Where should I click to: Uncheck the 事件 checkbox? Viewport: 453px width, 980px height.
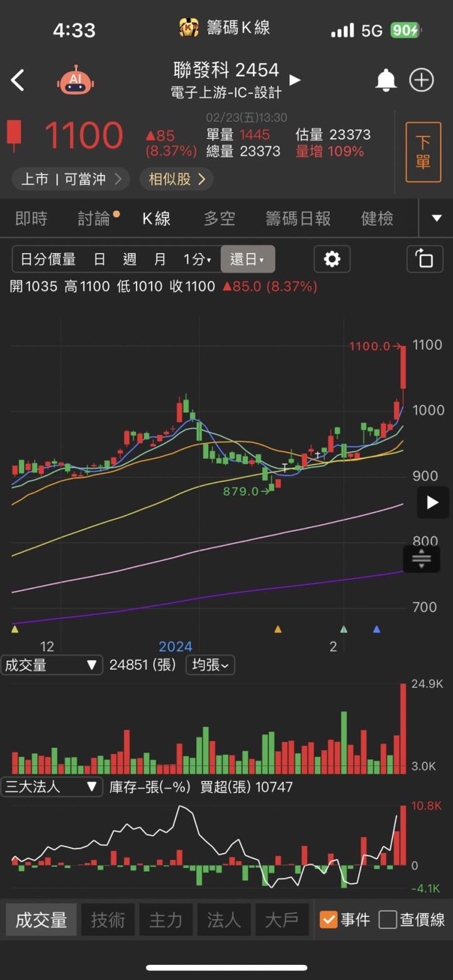click(328, 920)
